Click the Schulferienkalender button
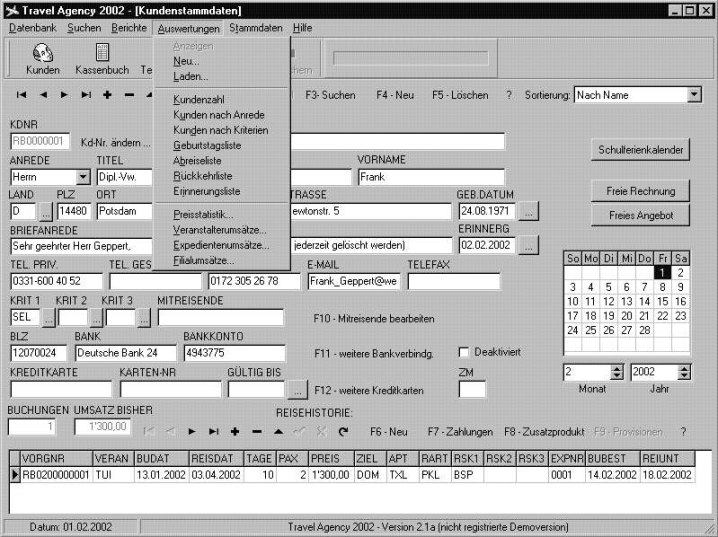The image size is (718, 537). [x=640, y=150]
